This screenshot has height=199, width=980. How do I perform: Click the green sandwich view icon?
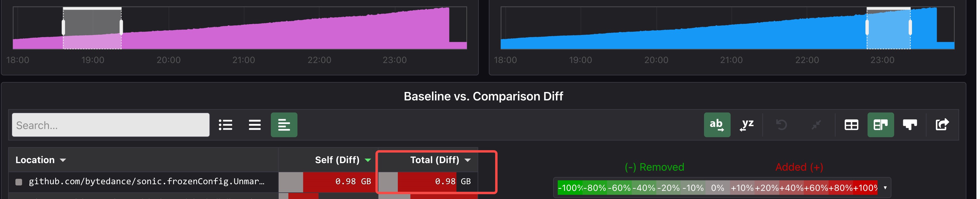[x=284, y=125]
